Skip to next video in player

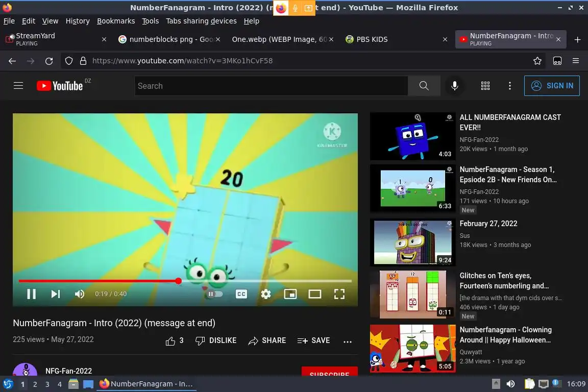coord(56,294)
